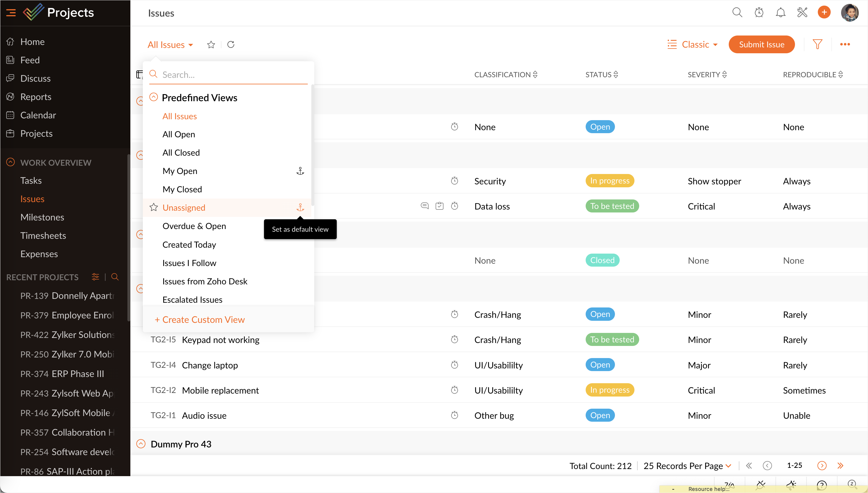Collapse the Predefined Views section
The image size is (868, 493).
click(x=153, y=97)
